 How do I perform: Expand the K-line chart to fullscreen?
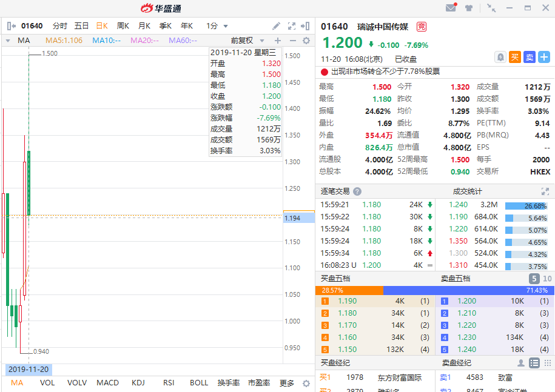coord(291,26)
